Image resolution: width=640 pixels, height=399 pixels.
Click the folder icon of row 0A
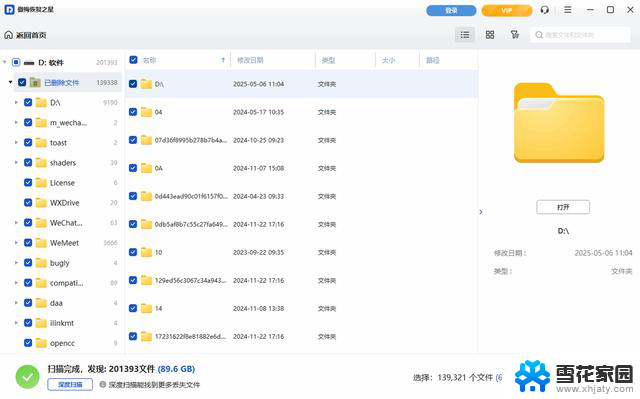point(146,168)
